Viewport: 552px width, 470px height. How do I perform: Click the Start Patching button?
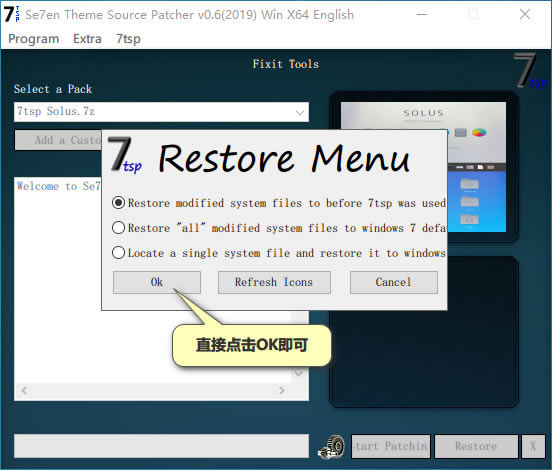click(391, 446)
